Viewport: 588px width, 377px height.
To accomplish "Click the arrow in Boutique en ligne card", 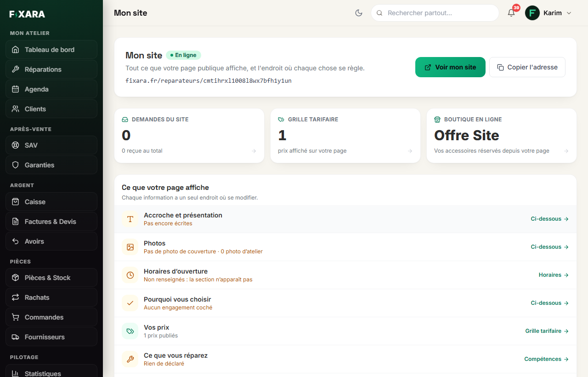I will coord(566,151).
